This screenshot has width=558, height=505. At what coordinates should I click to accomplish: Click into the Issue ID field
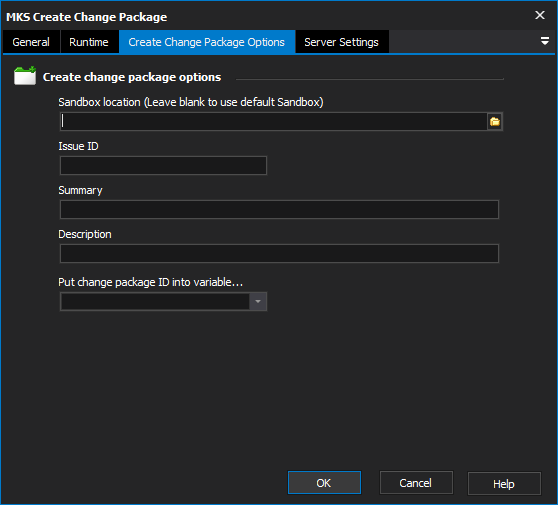(163, 165)
